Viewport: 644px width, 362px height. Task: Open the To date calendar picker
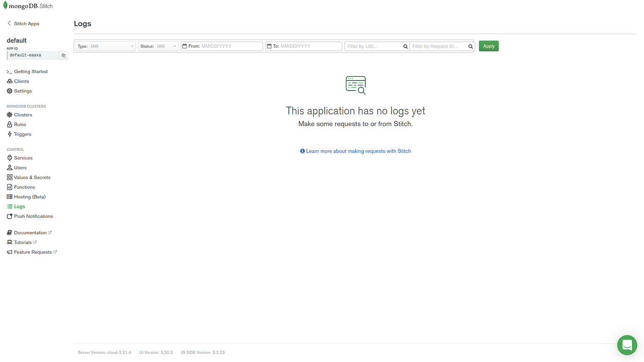point(269,45)
